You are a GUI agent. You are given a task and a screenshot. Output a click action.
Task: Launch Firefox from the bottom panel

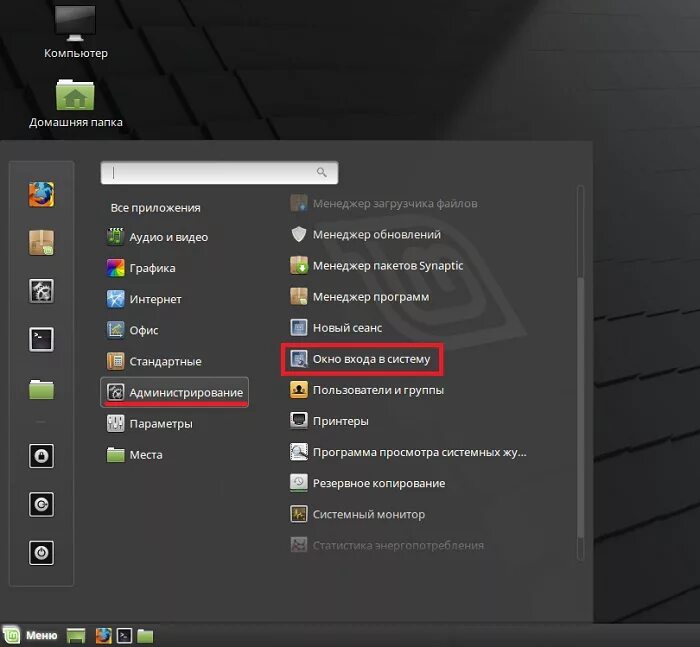pyautogui.click(x=104, y=636)
